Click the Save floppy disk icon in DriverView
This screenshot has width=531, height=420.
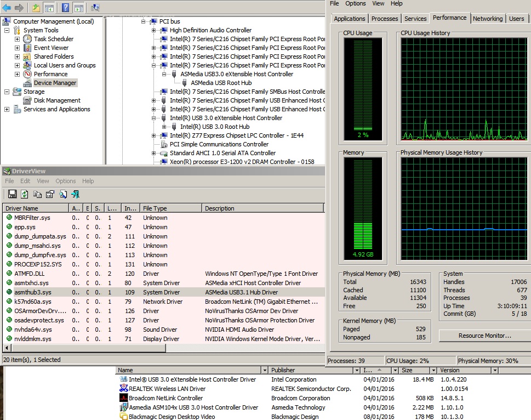(x=12, y=194)
